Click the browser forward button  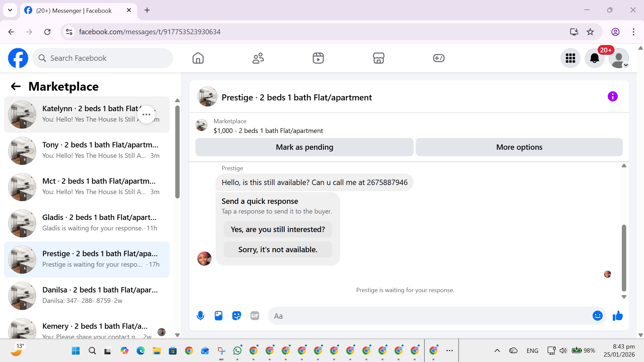[x=29, y=32]
